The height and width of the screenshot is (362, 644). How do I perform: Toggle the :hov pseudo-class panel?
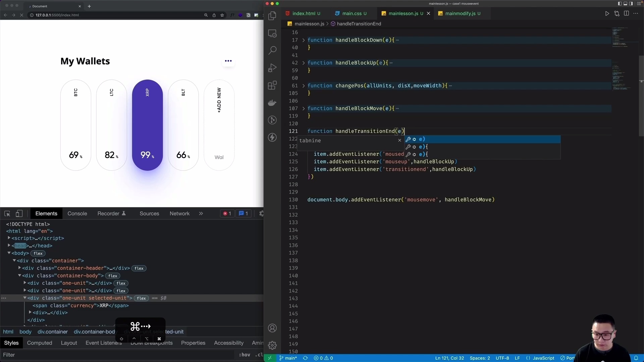pos(244,355)
